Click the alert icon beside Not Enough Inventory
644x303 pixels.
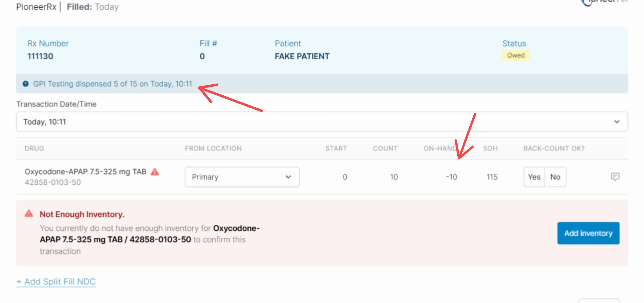tap(29, 214)
